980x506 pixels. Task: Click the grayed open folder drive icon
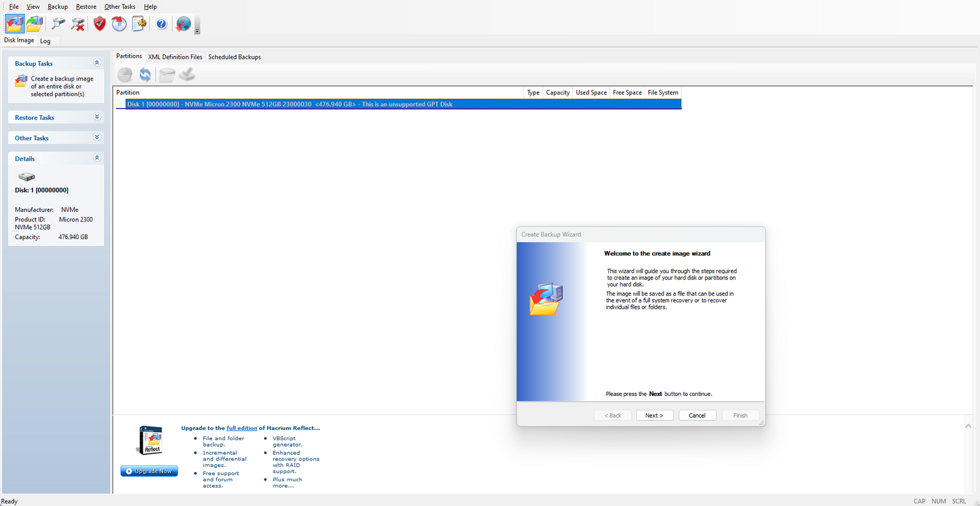166,75
